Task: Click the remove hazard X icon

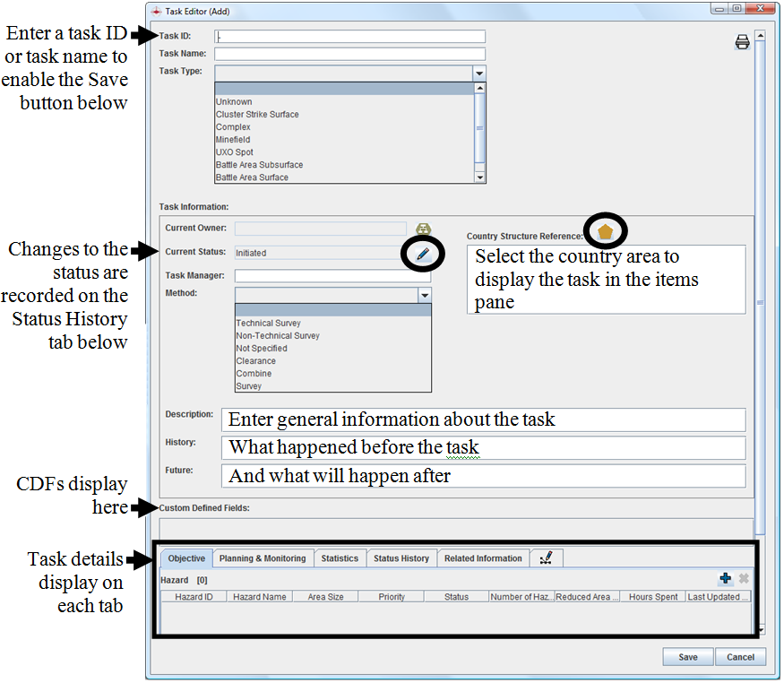Action: coord(744,579)
